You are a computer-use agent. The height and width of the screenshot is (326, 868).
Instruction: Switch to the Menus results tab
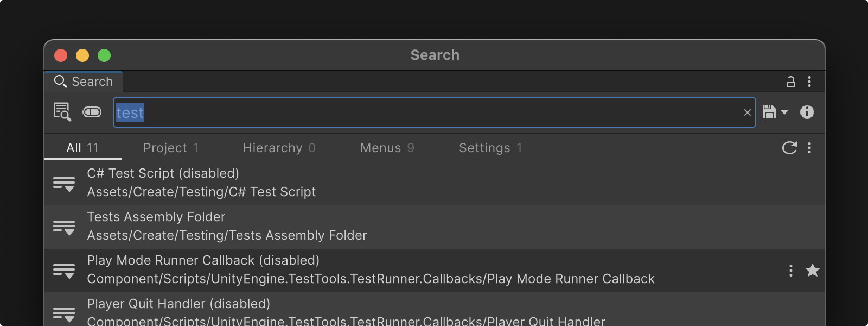[x=387, y=148]
